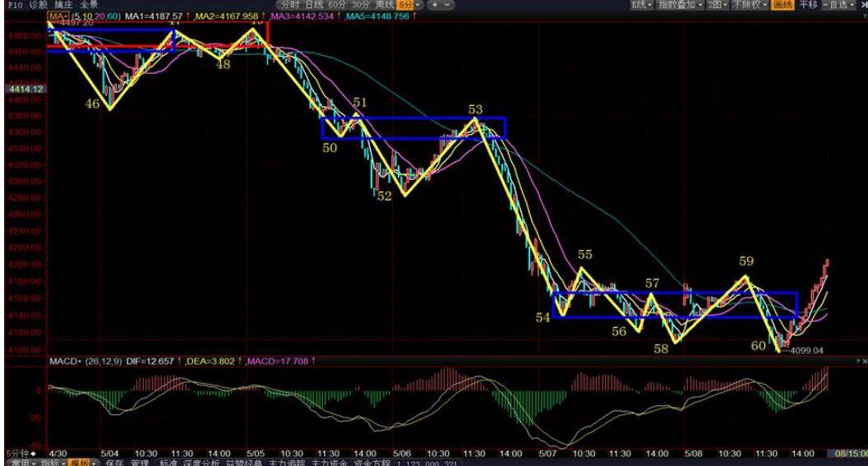Click the DEA=3.802 value label
Viewport: 868px width, 466px height.
click(211, 362)
